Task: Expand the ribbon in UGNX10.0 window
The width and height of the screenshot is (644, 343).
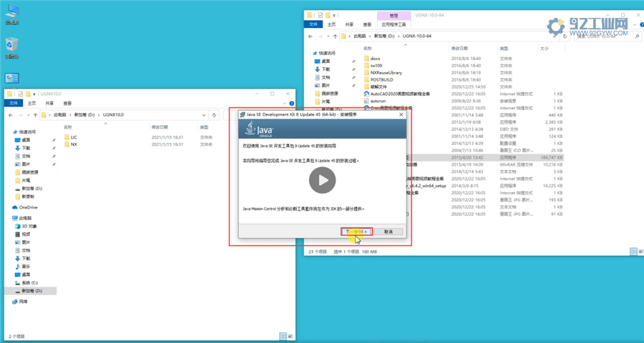Action: pyautogui.click(x=285, y=104)
